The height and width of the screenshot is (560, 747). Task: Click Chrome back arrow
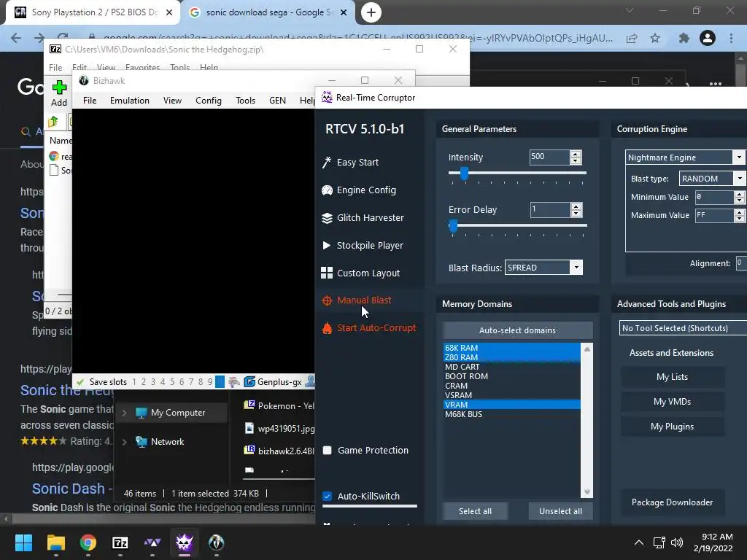16,38
